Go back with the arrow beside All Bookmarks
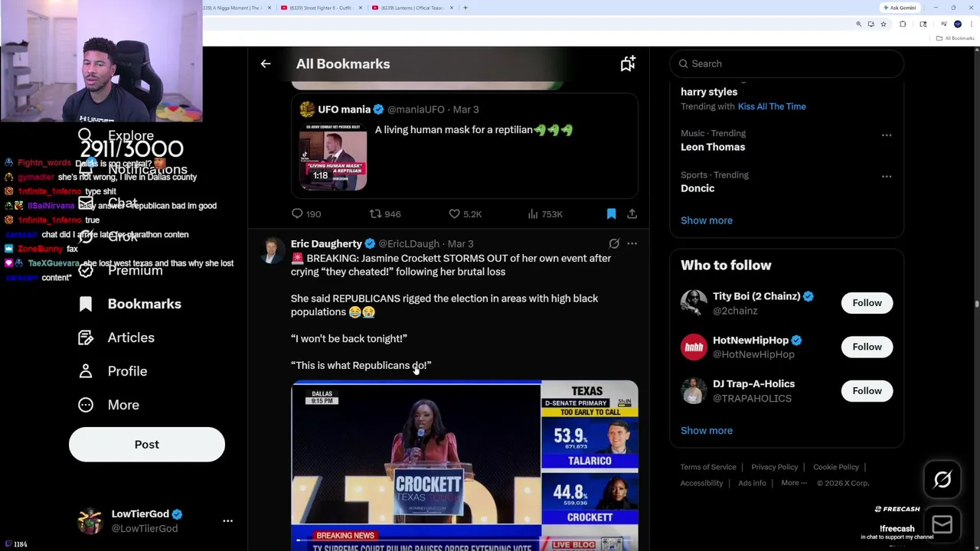Viewport: 980px width, 551px height. click(x=266, y=64)
